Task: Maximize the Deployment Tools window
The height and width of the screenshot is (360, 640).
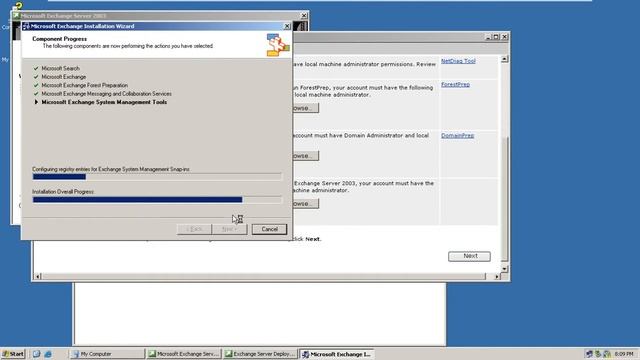Action: pos(496,37)
